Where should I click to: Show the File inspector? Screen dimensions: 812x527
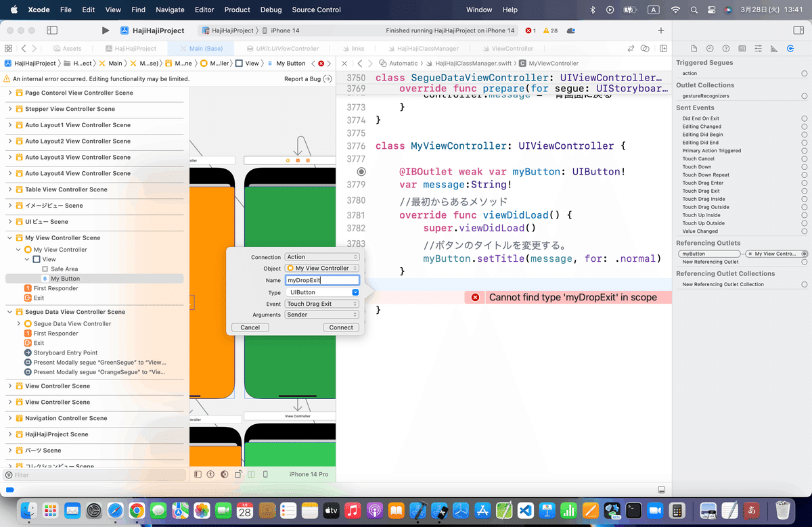pyautogui.click(x=694, y=49)
